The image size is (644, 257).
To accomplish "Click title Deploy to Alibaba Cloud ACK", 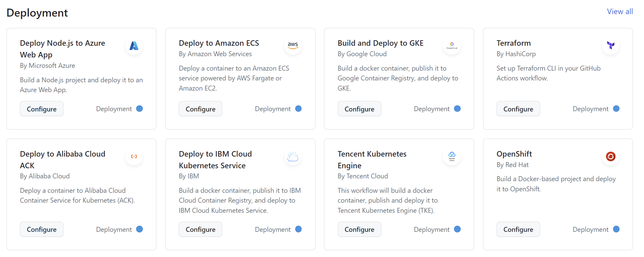I will click(x=63, y=160).
